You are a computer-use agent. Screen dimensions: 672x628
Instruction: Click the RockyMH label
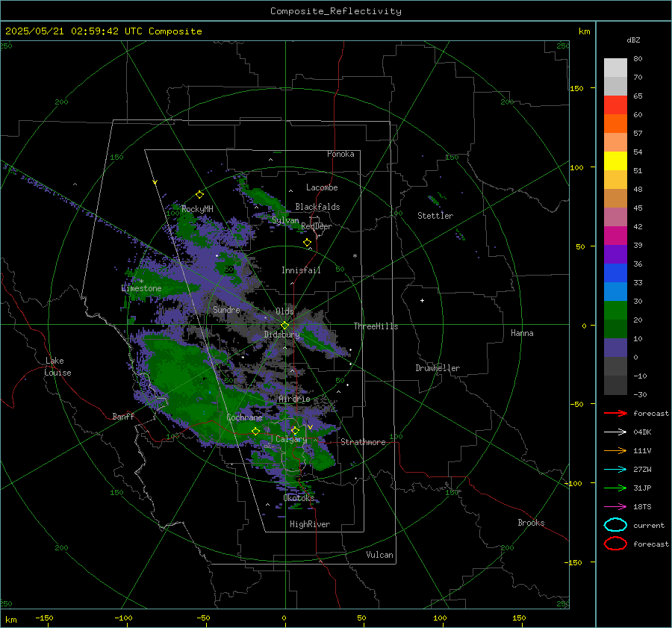tap(197, 209)
